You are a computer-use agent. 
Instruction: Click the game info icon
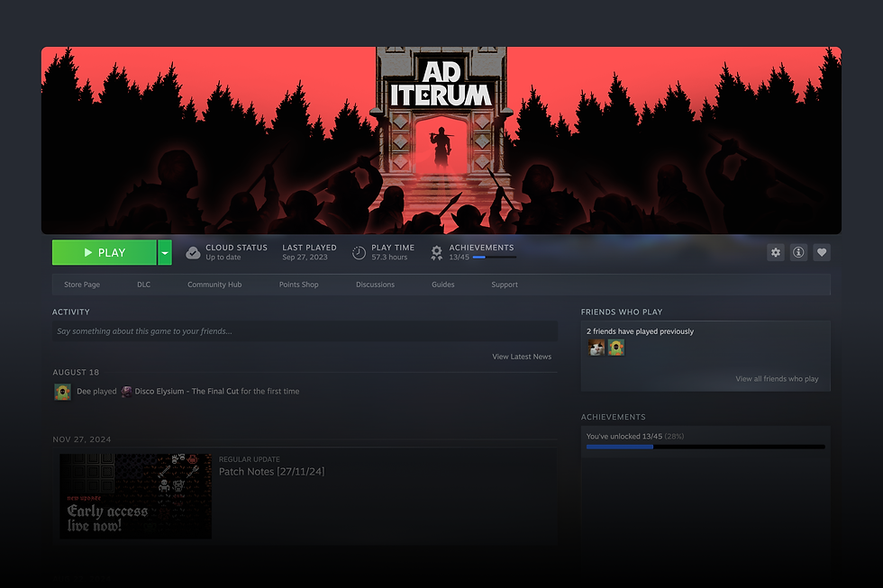pyautogui.click(x=798, y=252)
